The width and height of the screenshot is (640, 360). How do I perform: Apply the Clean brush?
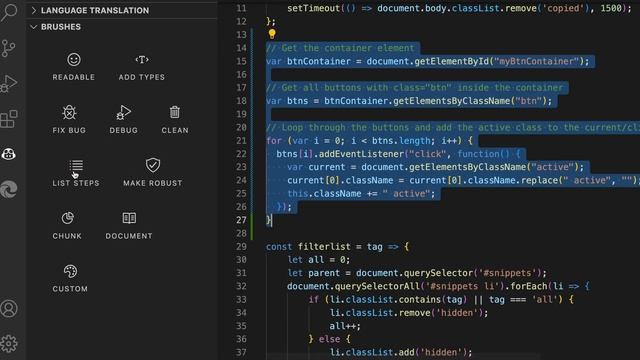[175, 120]
